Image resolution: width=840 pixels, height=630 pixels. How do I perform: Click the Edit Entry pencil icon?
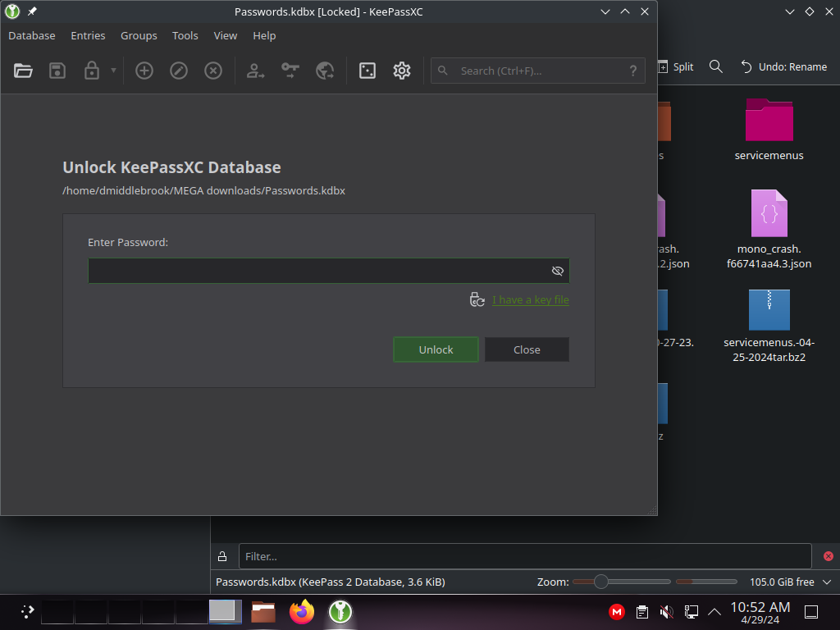pyautogui.click(x=178, y=71)
